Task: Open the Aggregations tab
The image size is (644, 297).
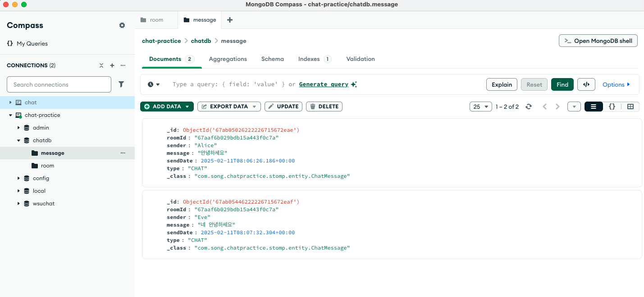Action: pos(228,59)
